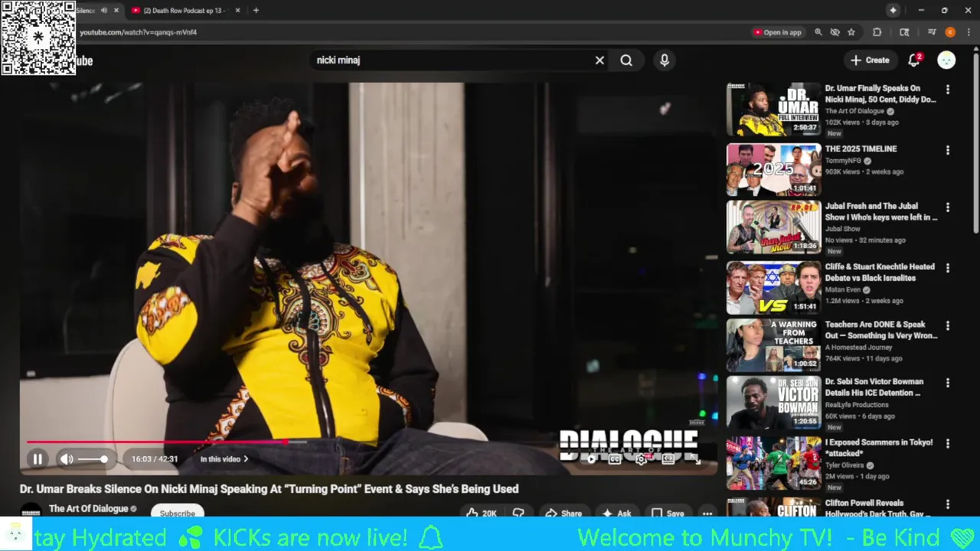Click 'Open in app' in the address bar

point(778,32)
